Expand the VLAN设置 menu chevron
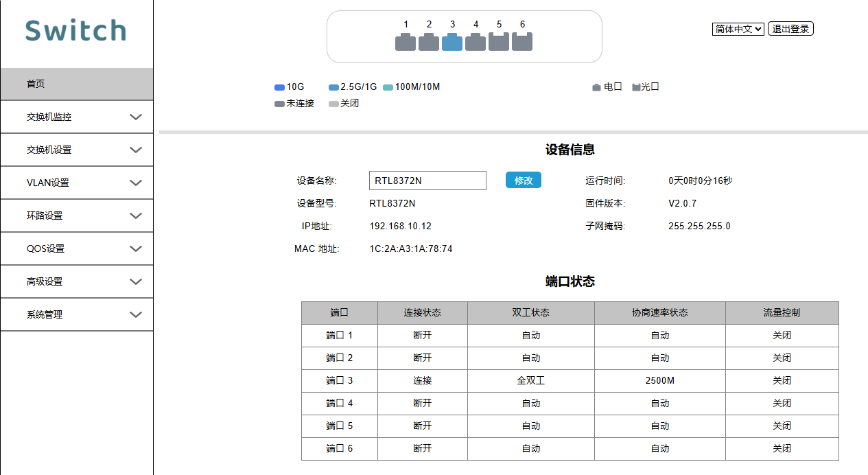Screen dimensions: 868x475 pyautogui.click(x=136, y=183)
